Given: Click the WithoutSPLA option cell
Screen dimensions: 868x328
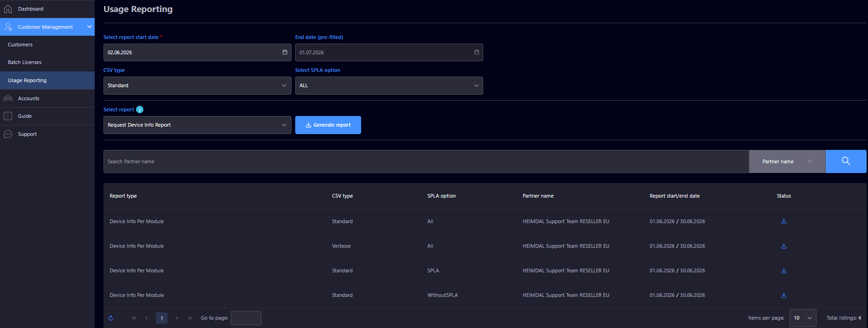Looking at the screenshot, I should (x=442, y=295).
